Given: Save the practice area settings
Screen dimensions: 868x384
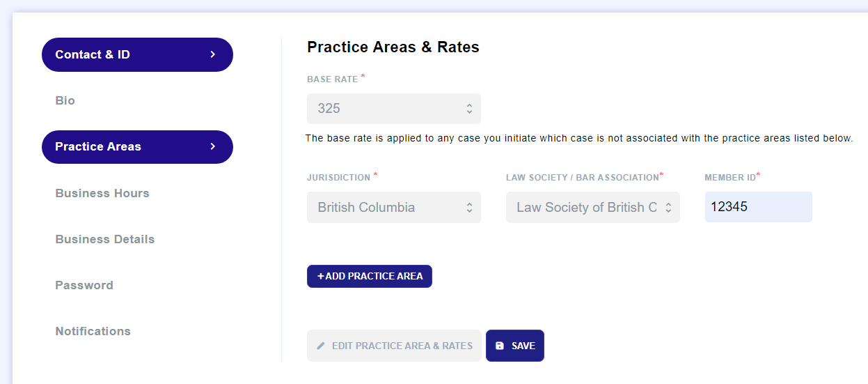Looking at the screenshot, I should pyautogui.click(x=515, y=346).
